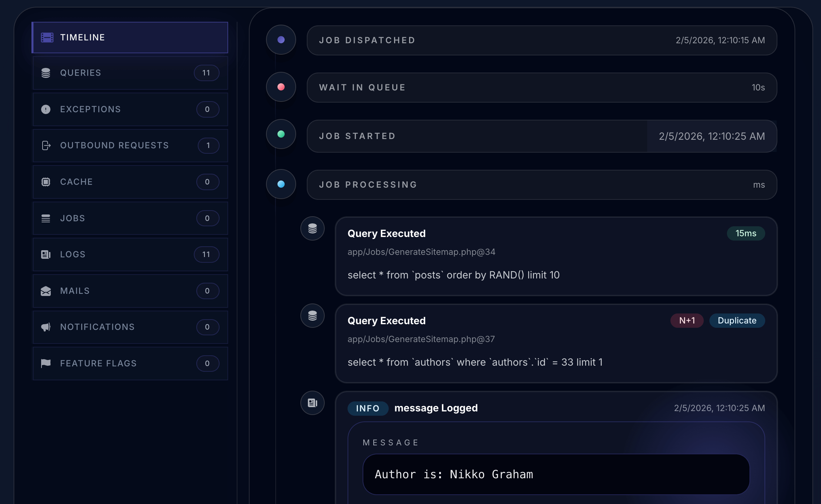
Task: Expand the Wait In Queue row
Action: click(x=541, y=88)
